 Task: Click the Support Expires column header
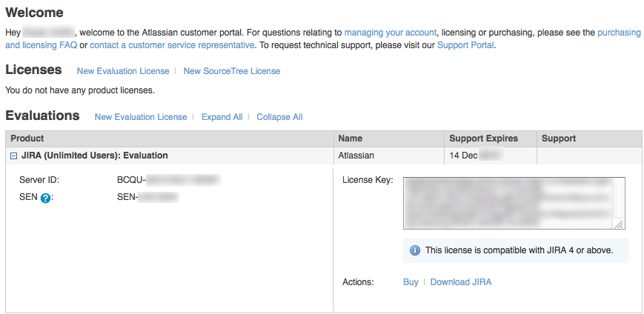coord(483,138)
